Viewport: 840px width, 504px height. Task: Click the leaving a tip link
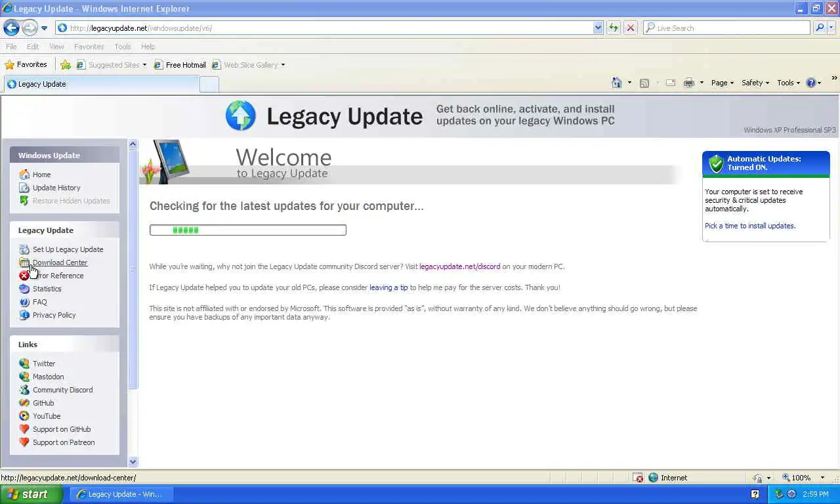pos(388,287)
